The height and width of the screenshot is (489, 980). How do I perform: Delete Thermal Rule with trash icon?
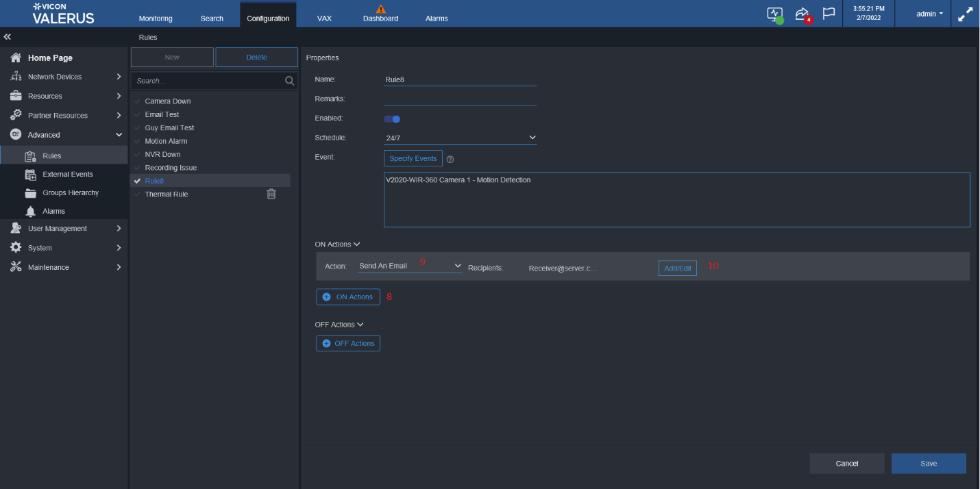click(271, 194)
